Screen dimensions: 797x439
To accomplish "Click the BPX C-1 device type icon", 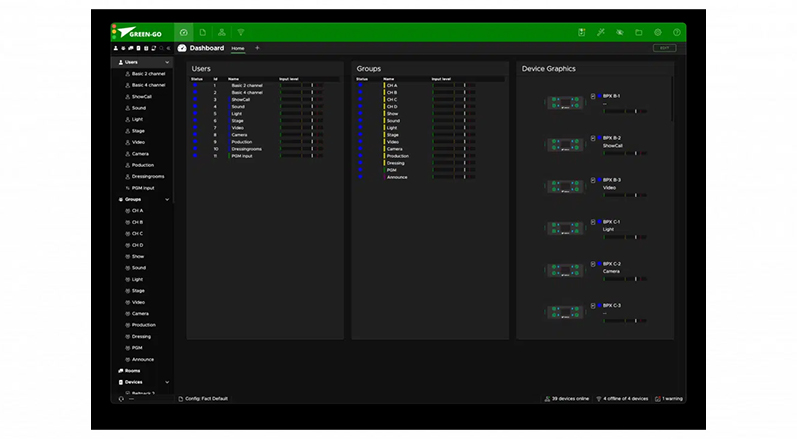I will click(593, 222).
